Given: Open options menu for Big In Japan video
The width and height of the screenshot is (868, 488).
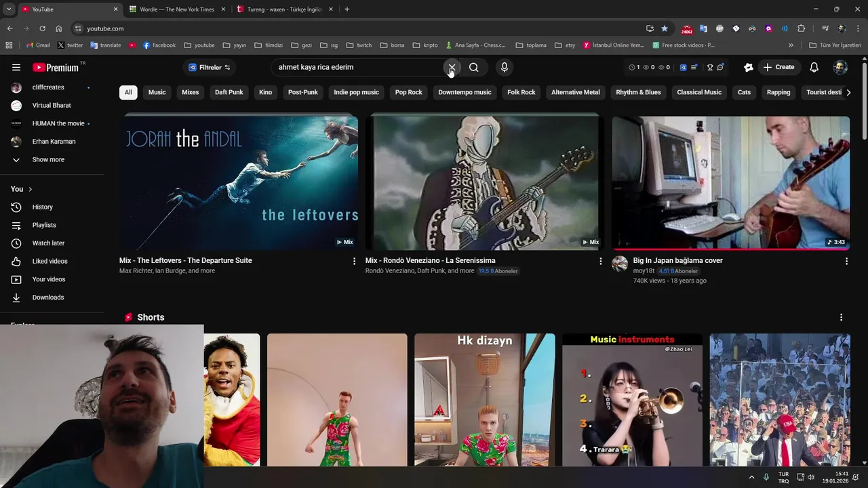Looking at the screenshot, I should [x=846, y=261].
